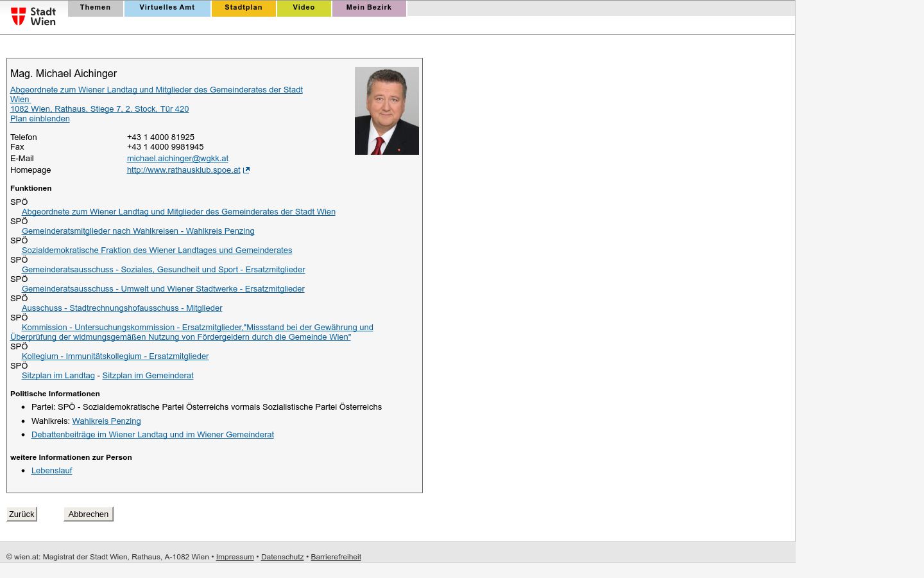Screen dimensions: 924x578
Task: Open Kollegium - Immunitätskollegium - Ersatzmitglieder link
Action: click(x=115, y=356)
